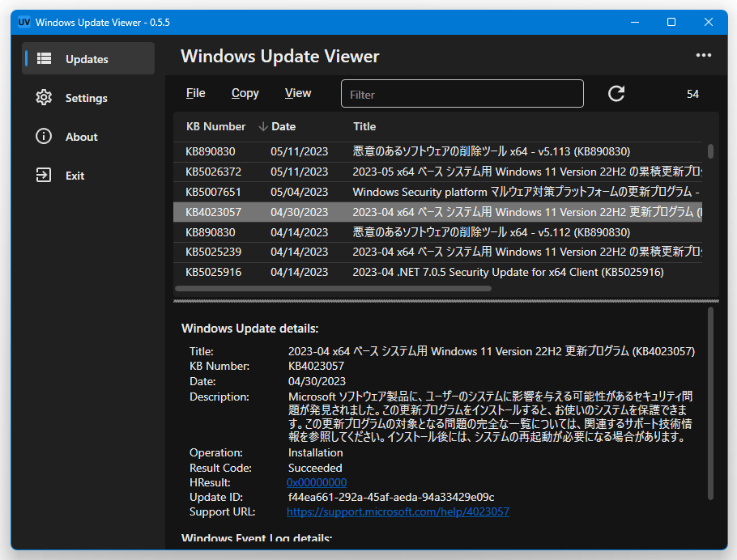Click the .NET 7.0.5 Security Update title
Viewport: 737px width, 560px height.
pos(508,272)
